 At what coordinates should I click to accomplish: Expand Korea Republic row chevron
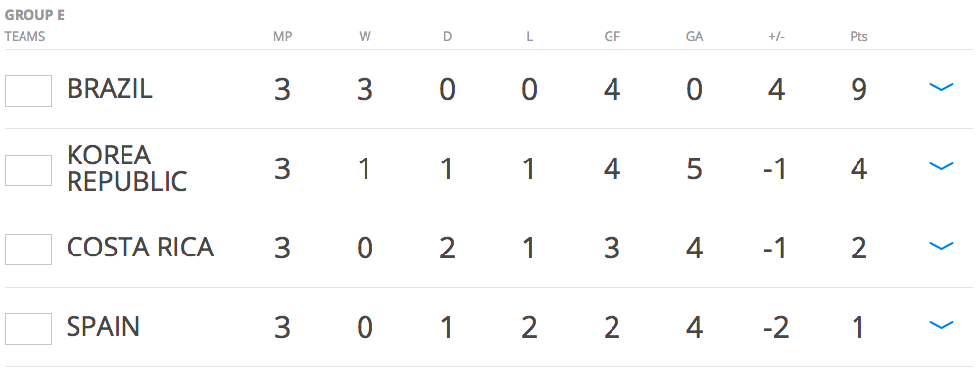(x=941, y=166)
